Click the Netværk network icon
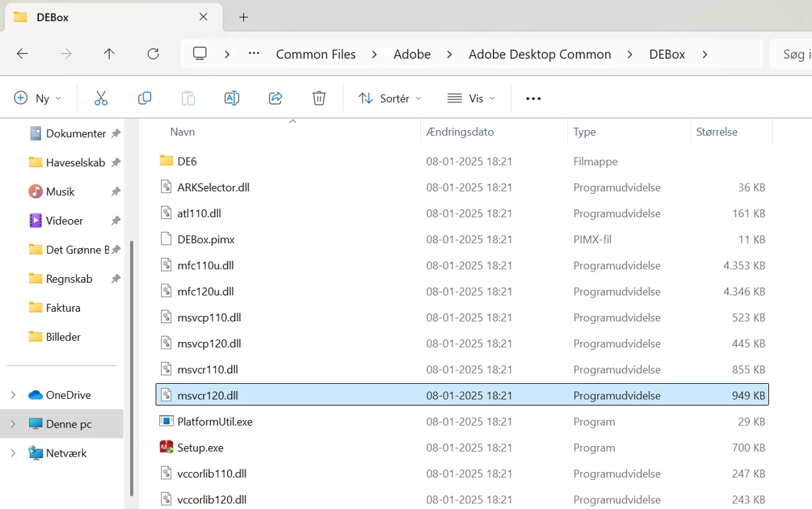Screen dimensions: 812x509 click(35, 452)
